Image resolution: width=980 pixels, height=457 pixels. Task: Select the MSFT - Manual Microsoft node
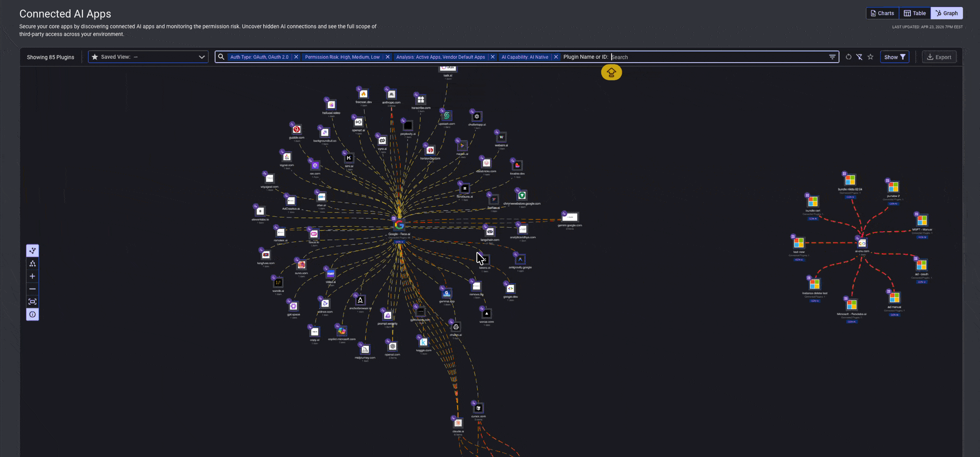click(x=922, y=220)
